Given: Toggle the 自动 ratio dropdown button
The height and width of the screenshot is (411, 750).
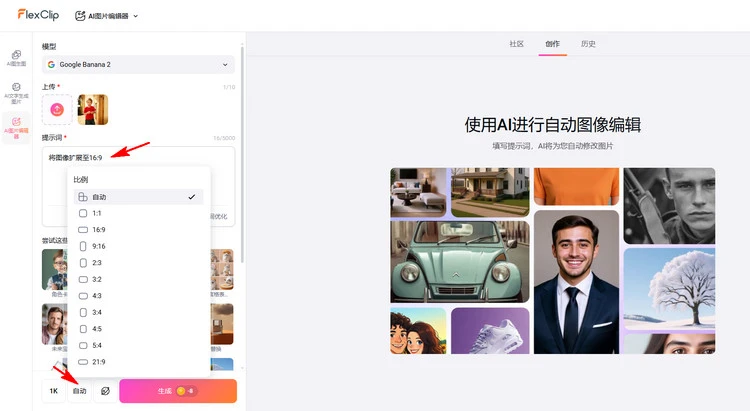Looking at the screenshot, I should coord(79,391).
